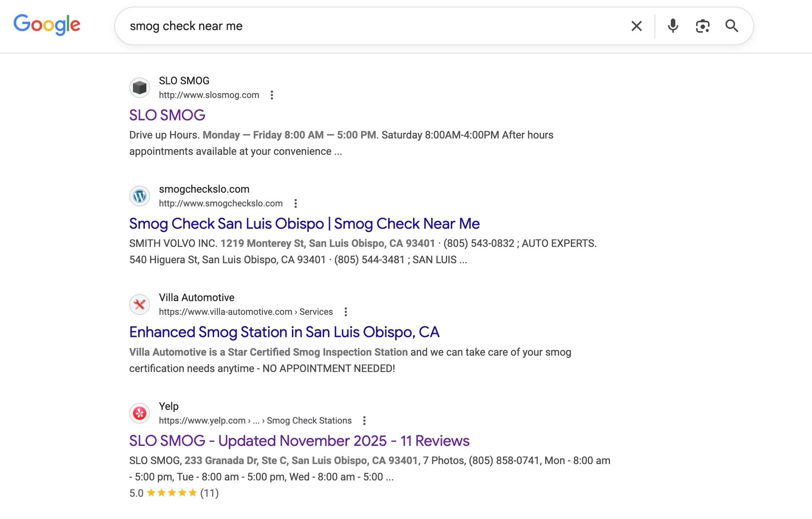Viewport: 812px width, 519px height.
Task: Open Smog Check San Luis Obispo link
Action: [x=304, y=224]
